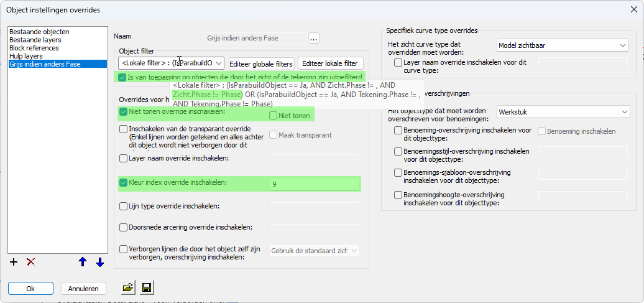
Task: Toggle 'Niet tonen override inschakelen' checkbox
Action: tap(123, 113)
